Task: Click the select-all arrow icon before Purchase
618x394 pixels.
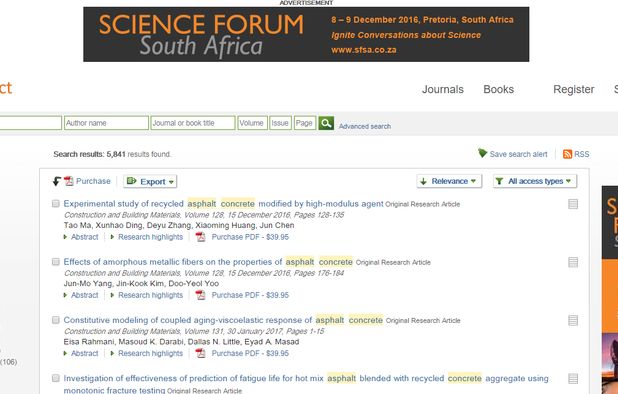Action: click(x=57, y=181)
